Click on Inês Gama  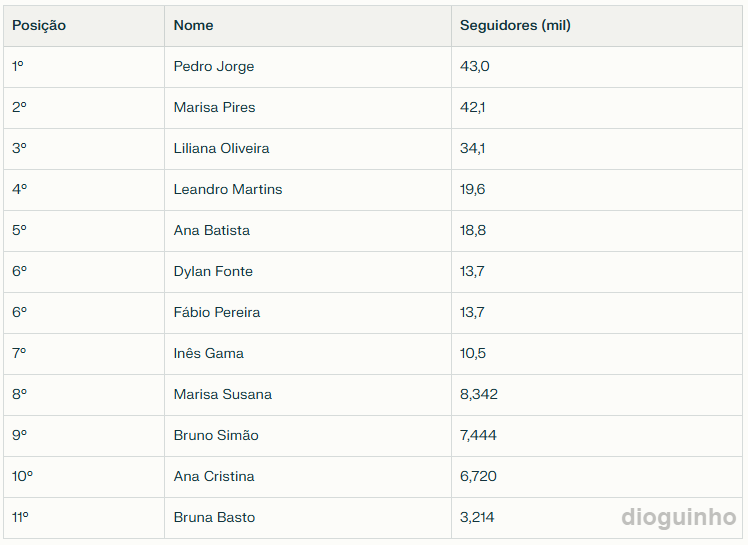point(209,353)
